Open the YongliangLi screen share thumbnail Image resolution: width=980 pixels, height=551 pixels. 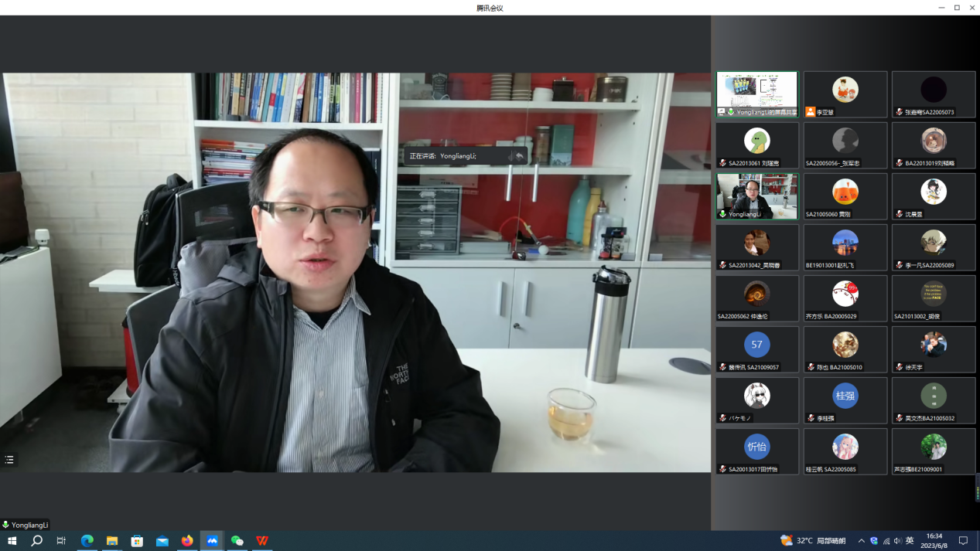(x=756, y=94)
